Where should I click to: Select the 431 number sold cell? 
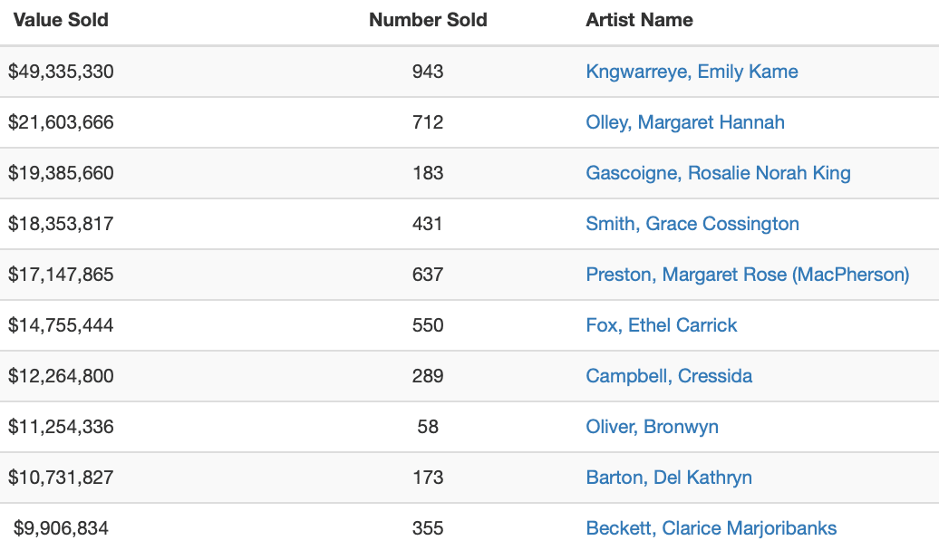pyautogui.click(x=428, y=224)
